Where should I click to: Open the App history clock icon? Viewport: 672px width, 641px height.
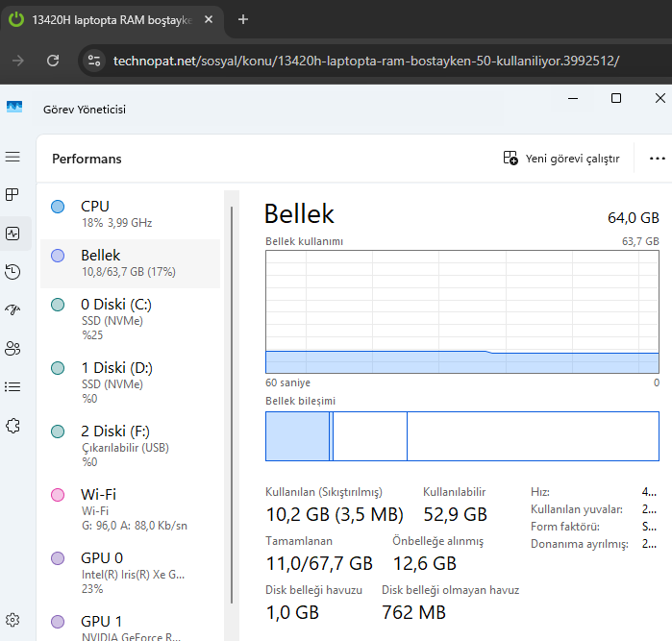(x=12, y=272)
